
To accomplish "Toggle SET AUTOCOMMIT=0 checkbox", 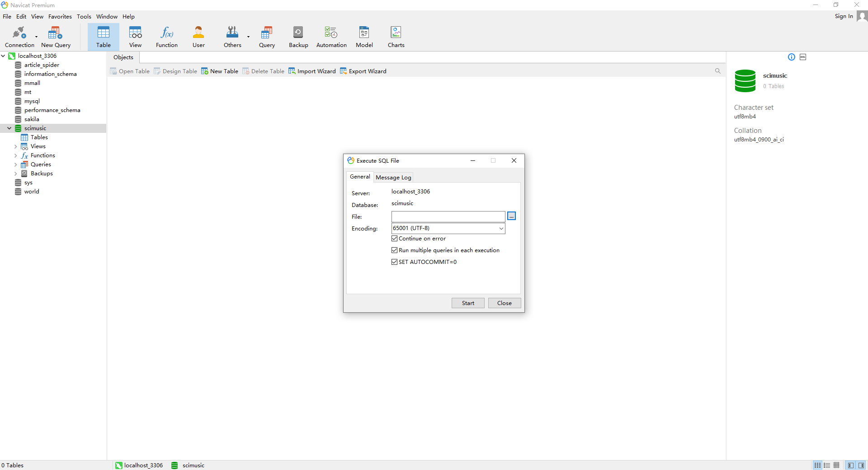I will tap(394, 262).
